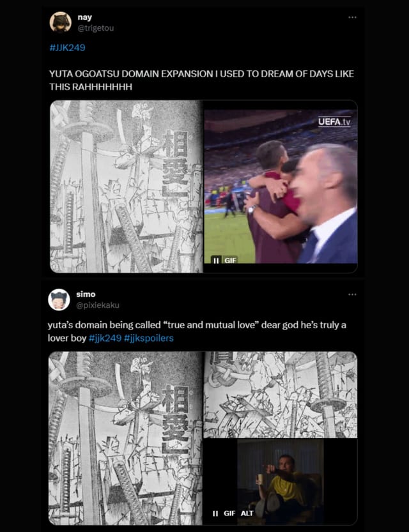The image size is (409, 532).
Task: Open more options on simo's tweet
Action: [x=352, y=294]
